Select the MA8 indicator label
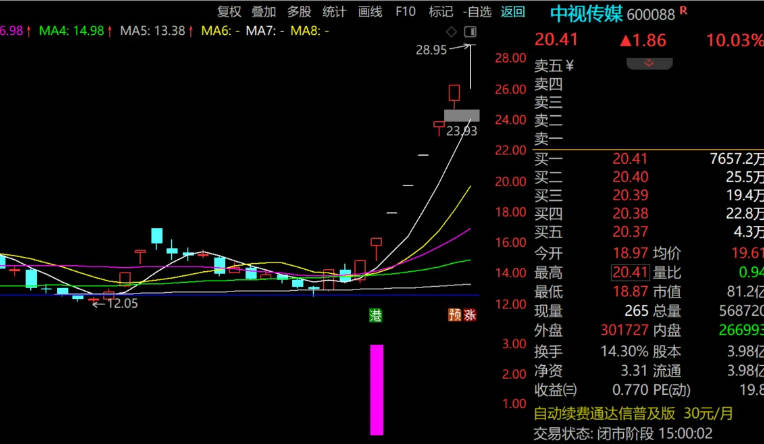Viewport: 764px width, 444px height. point(309,31)
